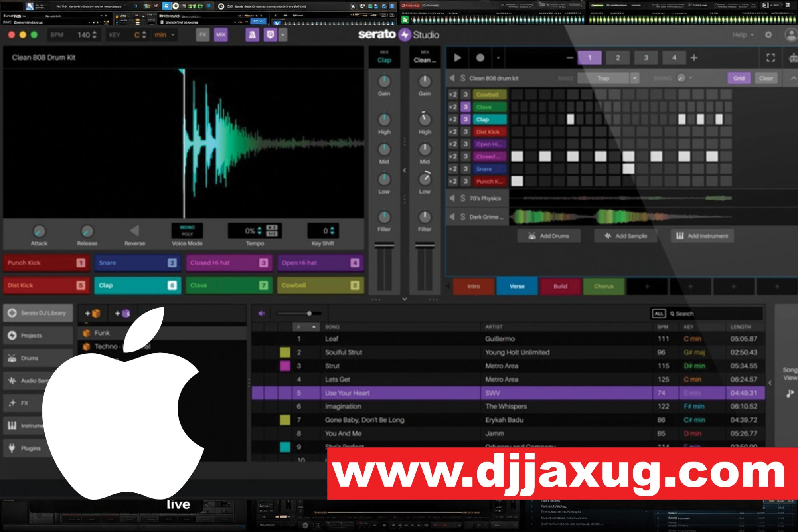Open the Trap pattern dropdown
Image resolution: width=798 pixels, height=532 pixels.
pyautogui.click(x=634, y=78)
